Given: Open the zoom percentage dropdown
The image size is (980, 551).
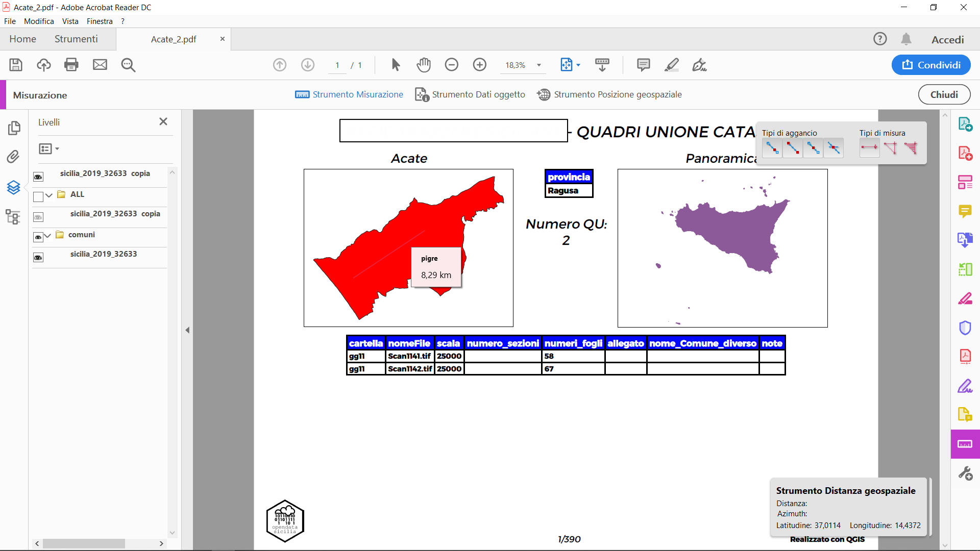Looking at the screenshot, I should click(x=538, y=65).
